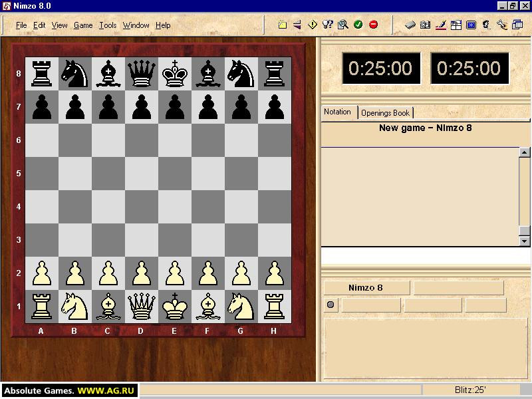The image size is (532, 399).
Task: Click the white pawn on e2
Action: pos(175,273)
